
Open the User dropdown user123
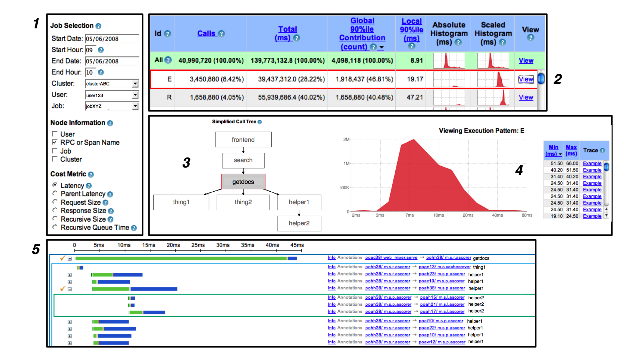[x=112, y=95]
